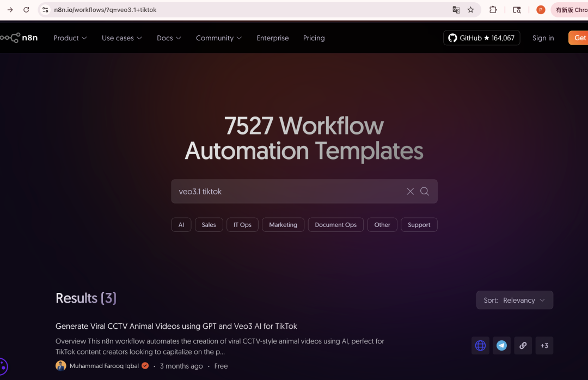Viewport: 588px width, 380px height.
Task: Click into the veo3.1 tiktok search box
Action: (289, 192)
